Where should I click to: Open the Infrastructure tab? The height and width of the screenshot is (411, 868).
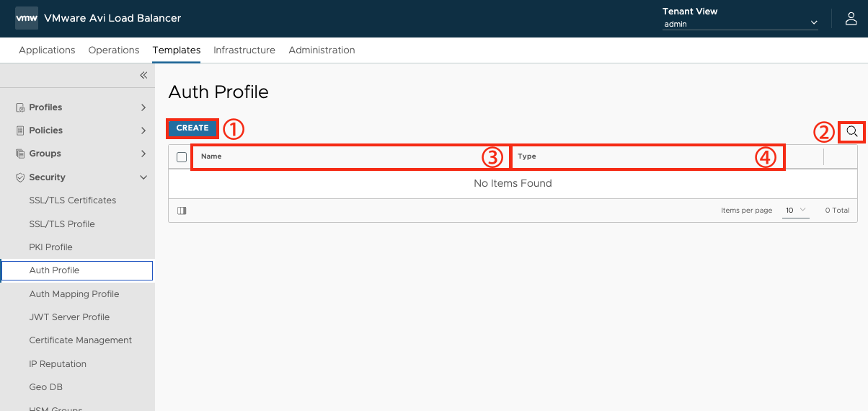pyautogui.click(x=244, y=50)
